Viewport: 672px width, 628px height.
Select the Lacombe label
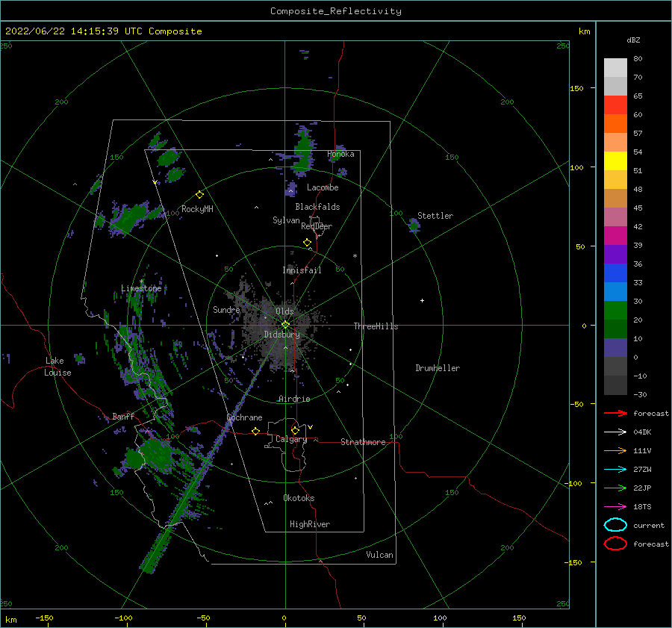click(x=323, y=187)
